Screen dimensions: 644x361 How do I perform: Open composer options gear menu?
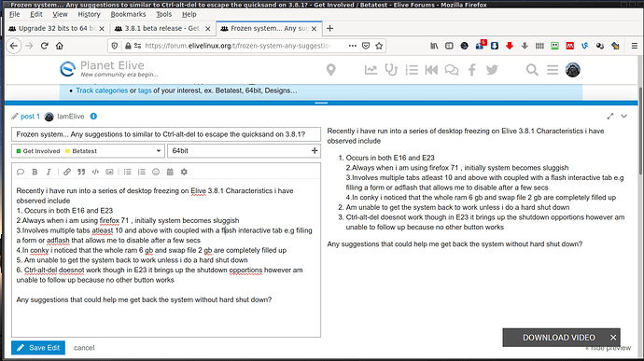[184, 172]
